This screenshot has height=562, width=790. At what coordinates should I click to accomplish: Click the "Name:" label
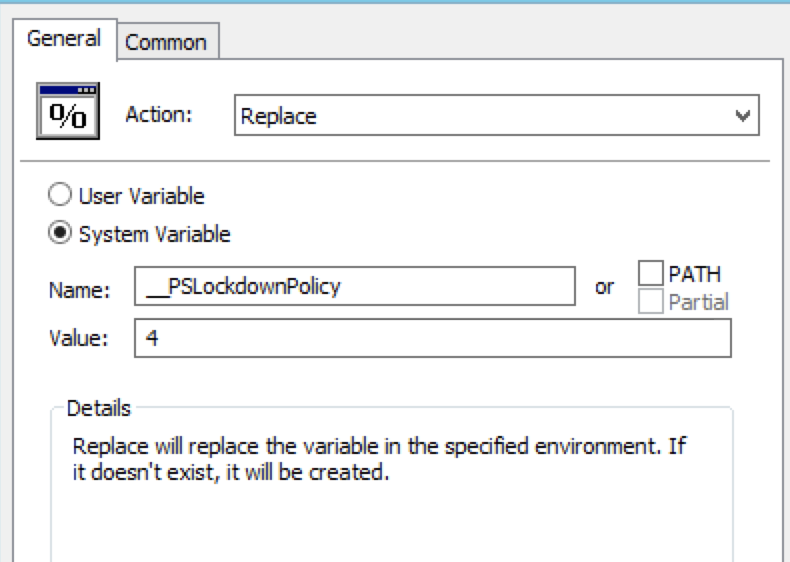coord(78,290)
